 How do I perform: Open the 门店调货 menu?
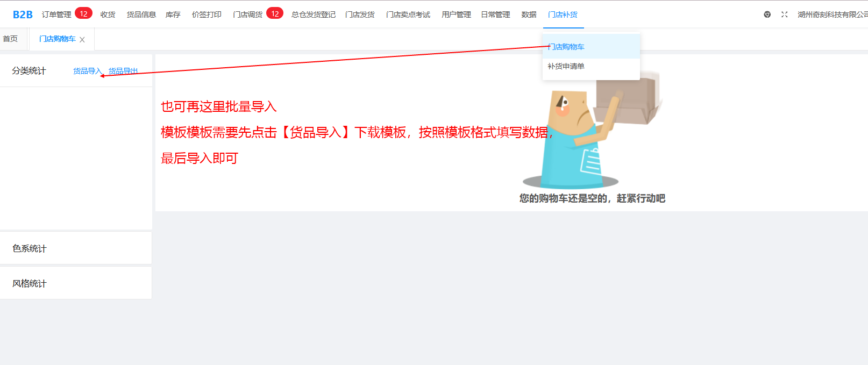247,15
